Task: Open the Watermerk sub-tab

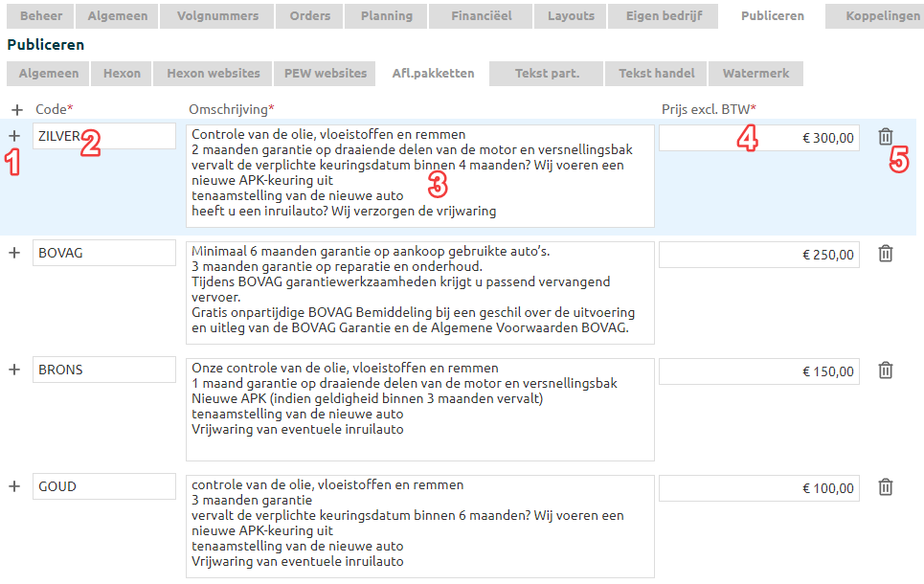Action: [755, 74]
